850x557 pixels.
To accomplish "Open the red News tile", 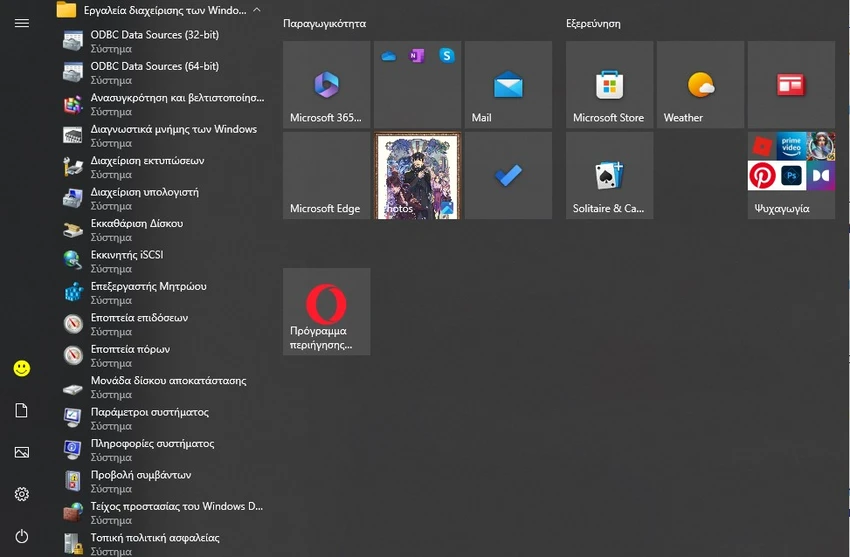I will coord(791,85).
